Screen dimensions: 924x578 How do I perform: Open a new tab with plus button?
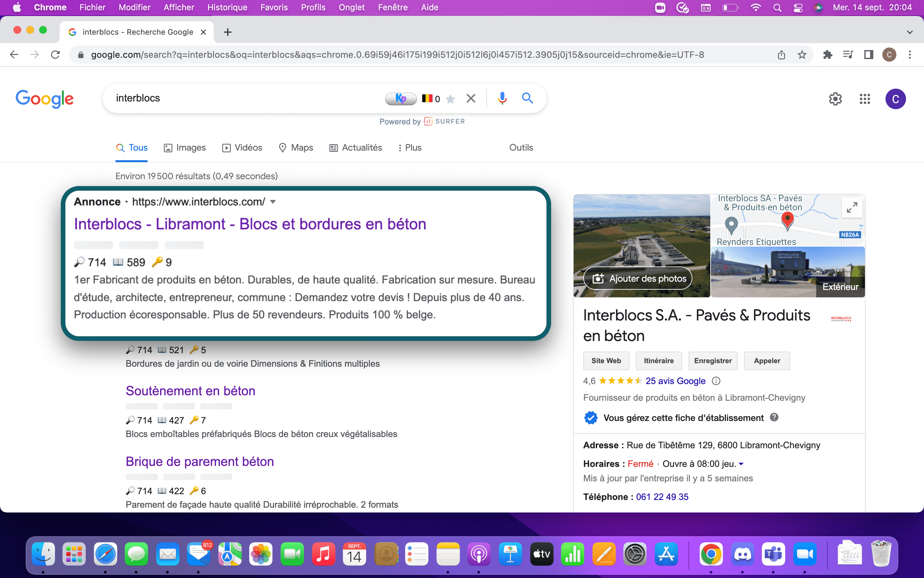[227, 32]
